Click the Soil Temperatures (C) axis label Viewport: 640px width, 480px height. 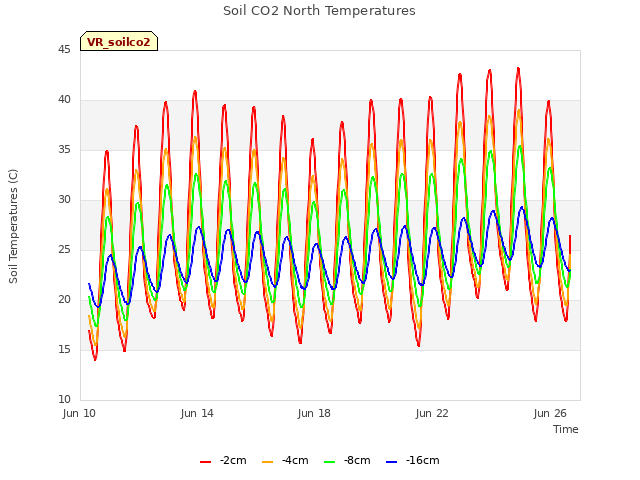coord(13,226)
